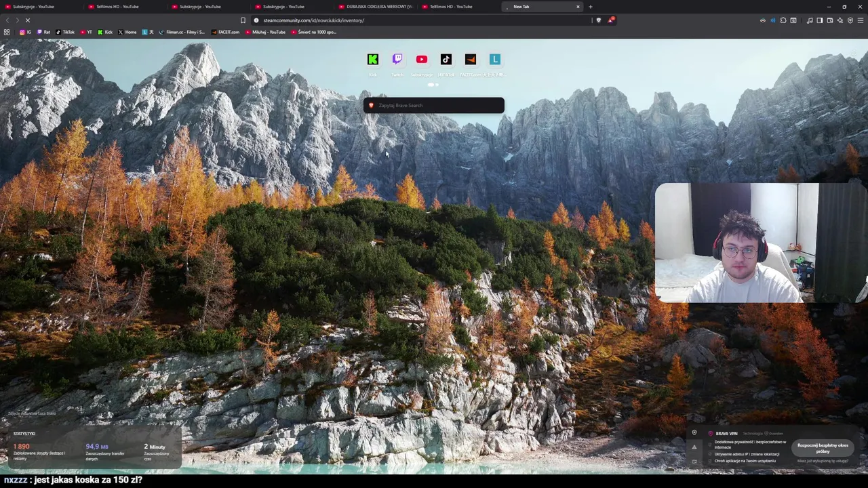Open Brave Rewards triangle icon in address bar
The image size is (868, 488).
click(x=610, y=20)
